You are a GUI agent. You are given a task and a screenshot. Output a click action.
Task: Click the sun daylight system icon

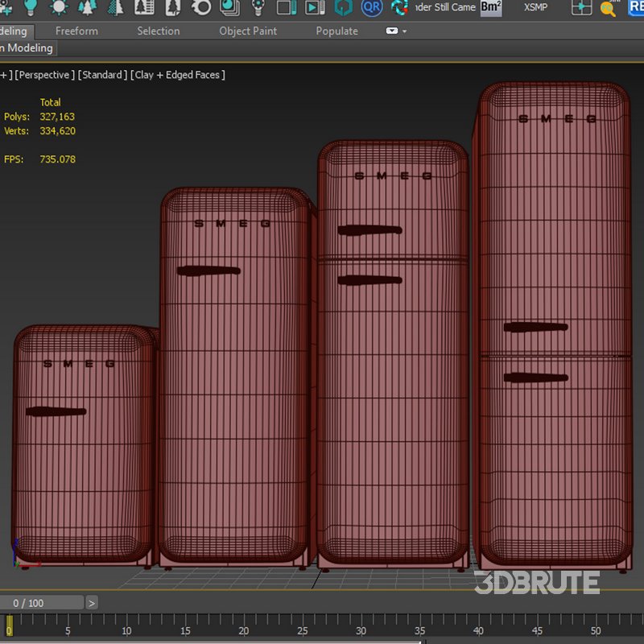pyautogui.click(x=58, y=10)
